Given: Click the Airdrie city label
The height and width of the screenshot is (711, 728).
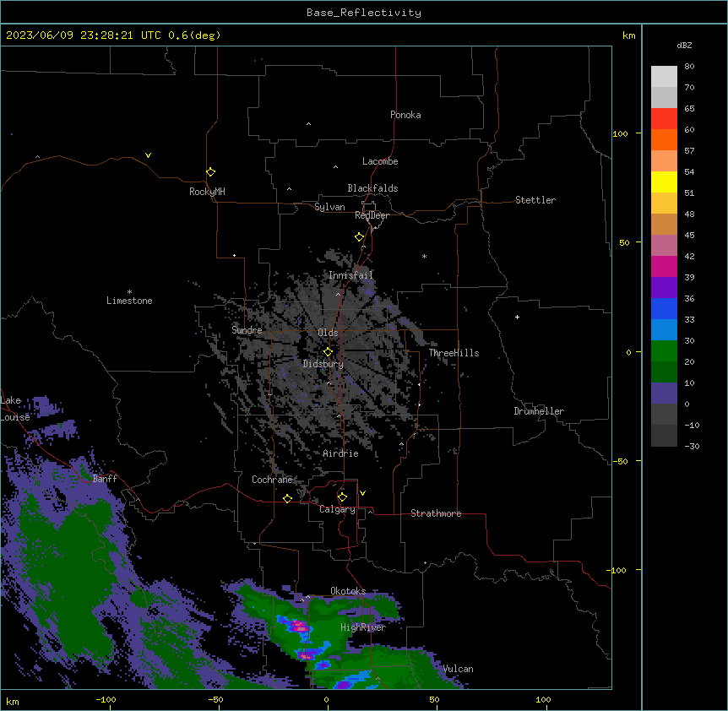Looking at the screenshot, I should point(341,453).
